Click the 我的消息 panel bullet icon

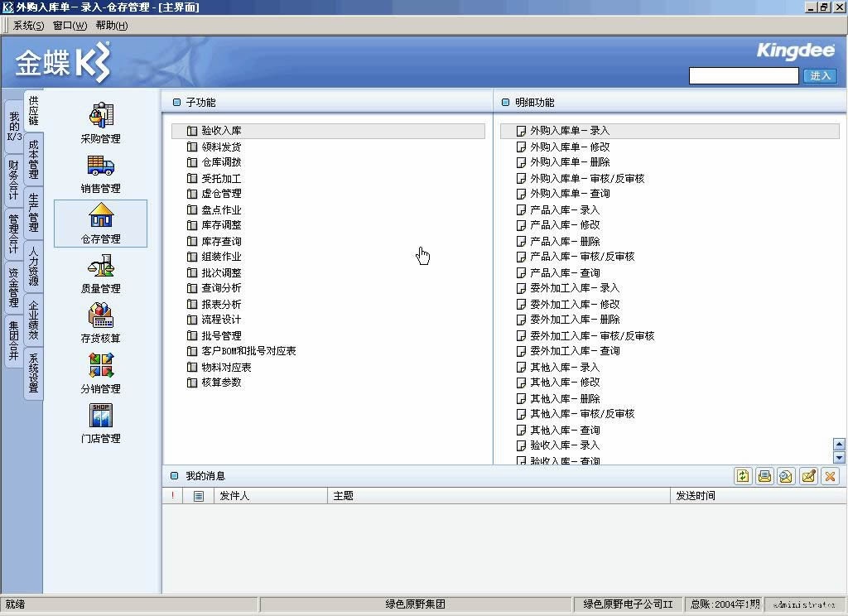pos(174,476)
